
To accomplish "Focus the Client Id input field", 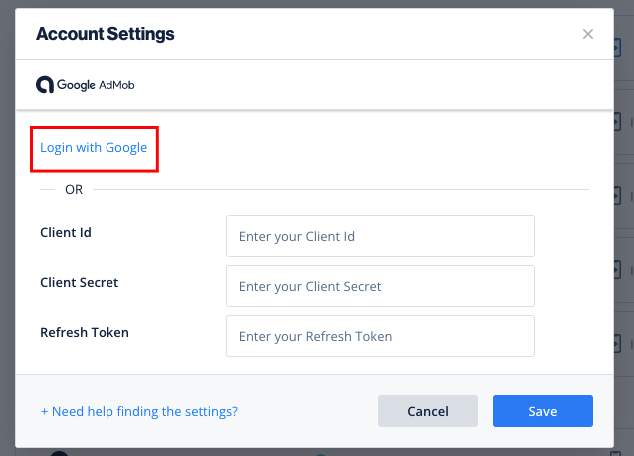I will point(380,236).
